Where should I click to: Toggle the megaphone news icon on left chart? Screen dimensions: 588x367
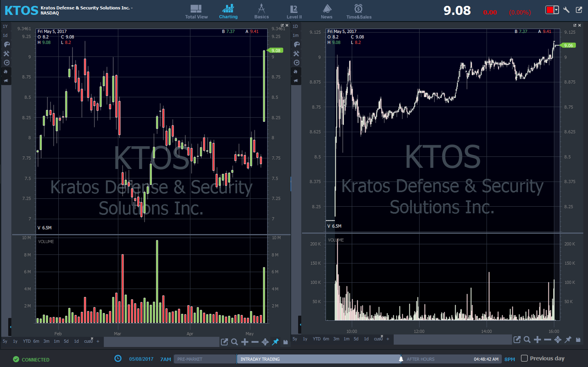[x=6, y=80]
